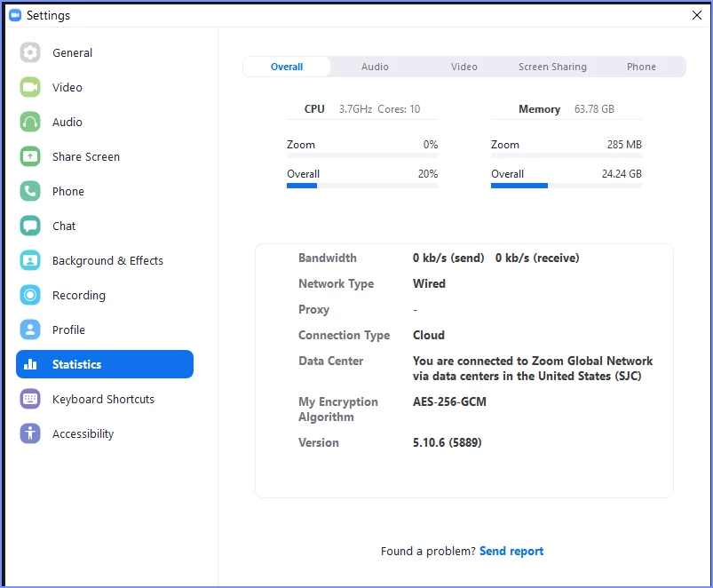
Task: Click the 'Bandwidth' label
Action: [x=328, y=258]
